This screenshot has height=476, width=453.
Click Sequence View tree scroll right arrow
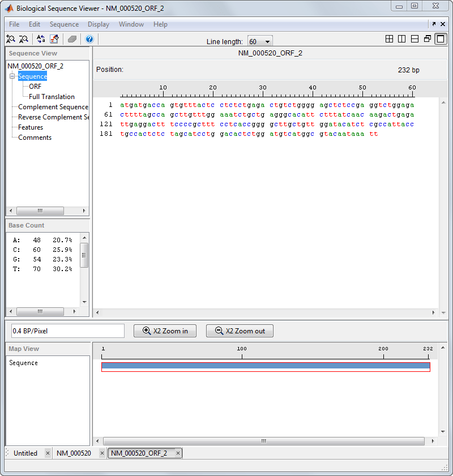pos(84,211)
